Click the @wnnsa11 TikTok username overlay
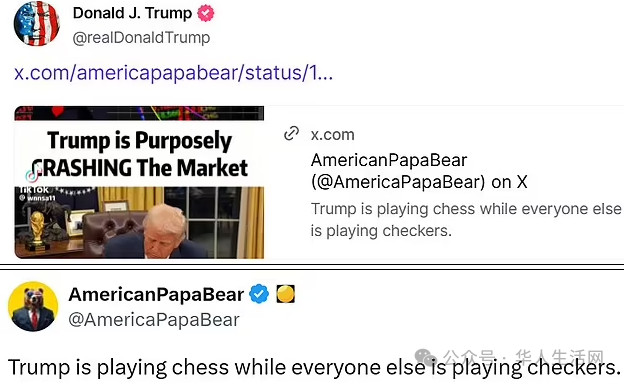 point(37,198)
